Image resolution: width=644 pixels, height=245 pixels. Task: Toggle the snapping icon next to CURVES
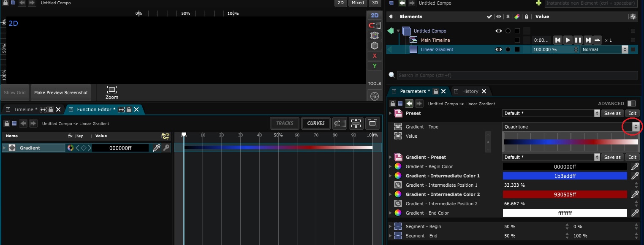coord(339,123)
